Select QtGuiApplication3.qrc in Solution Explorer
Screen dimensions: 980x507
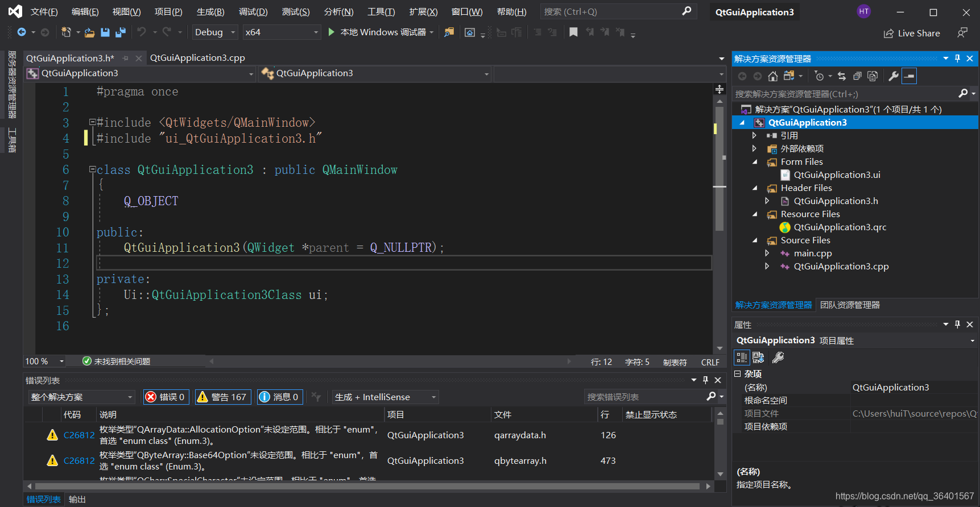840,227
